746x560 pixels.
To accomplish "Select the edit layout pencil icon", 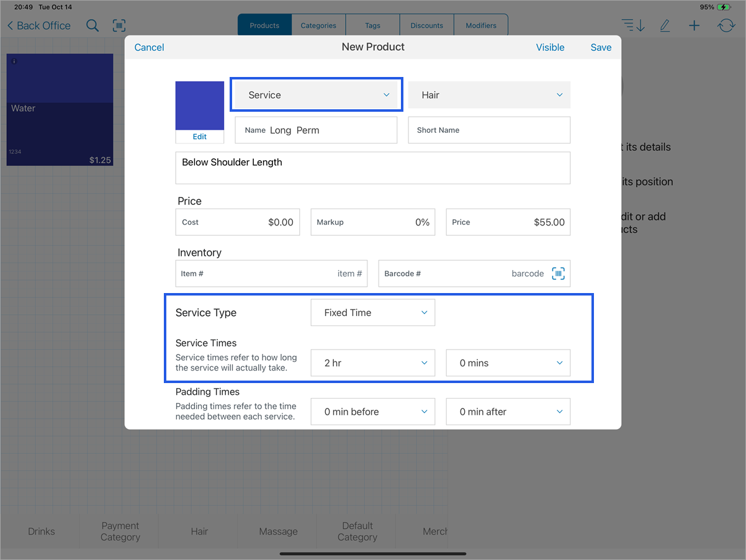I will [664, 25].
